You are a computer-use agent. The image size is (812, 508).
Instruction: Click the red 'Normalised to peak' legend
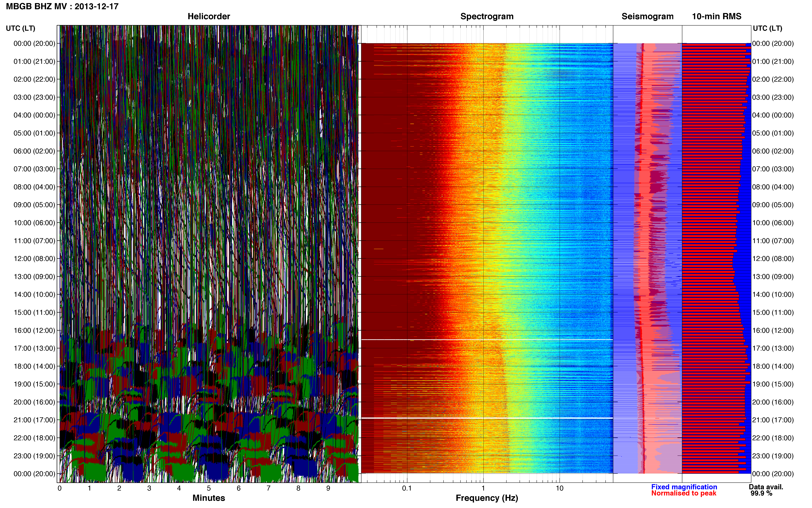[x=684, y=493]
